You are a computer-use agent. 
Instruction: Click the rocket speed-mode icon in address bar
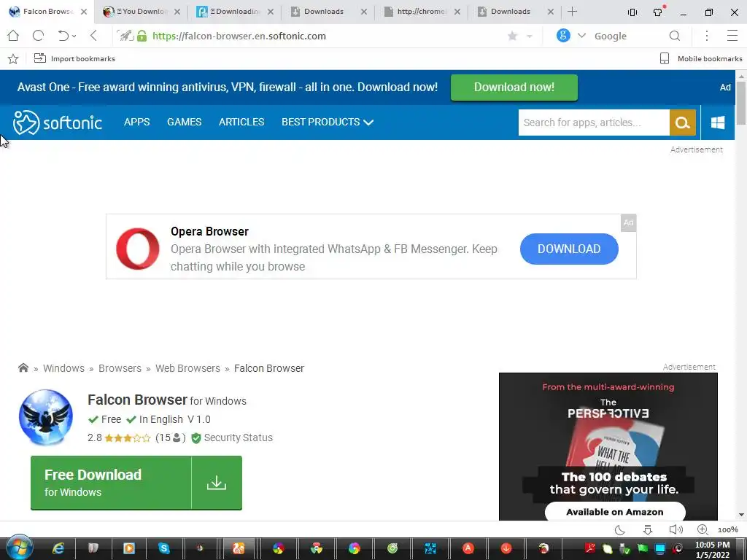(125, 36)
